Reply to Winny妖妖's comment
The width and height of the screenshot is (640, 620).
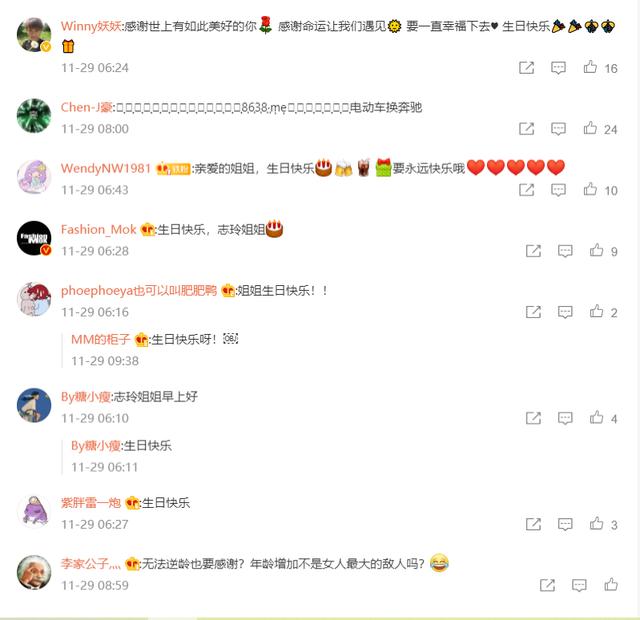point(558,68)
